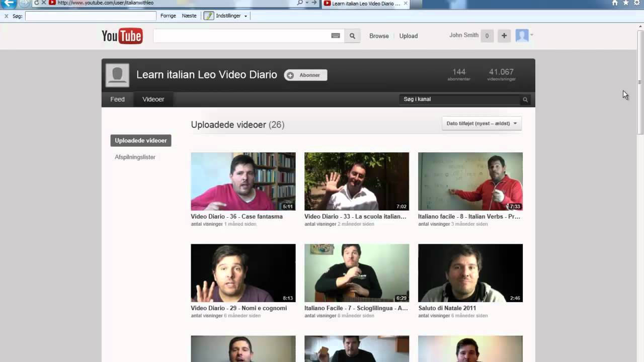The image size is (644, 362).
Task: Click the scrollbar up arrow
Action: point(640,26)
